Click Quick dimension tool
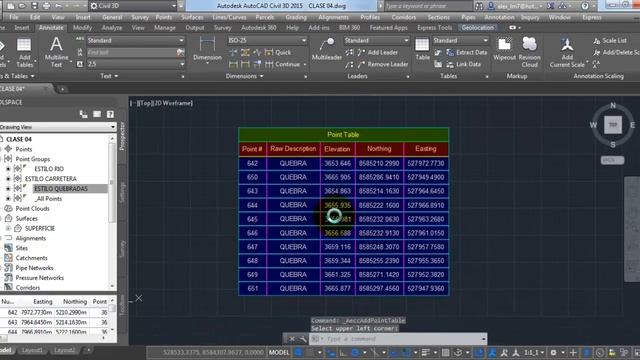This screenshot has width=640, height=360. (x=278, y=52)
